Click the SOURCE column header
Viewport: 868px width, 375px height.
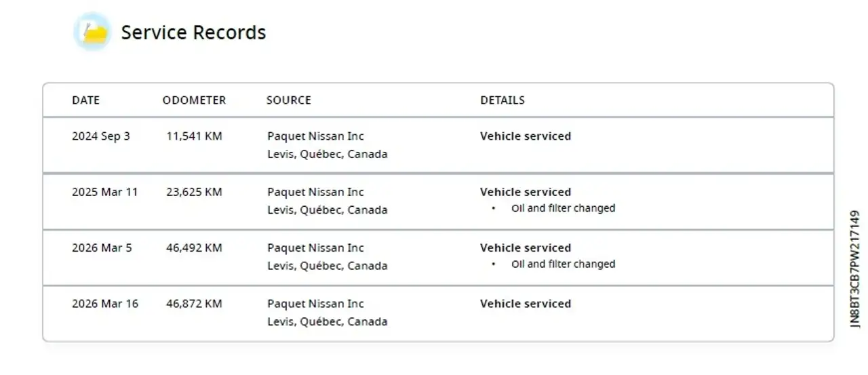point(289,100)
